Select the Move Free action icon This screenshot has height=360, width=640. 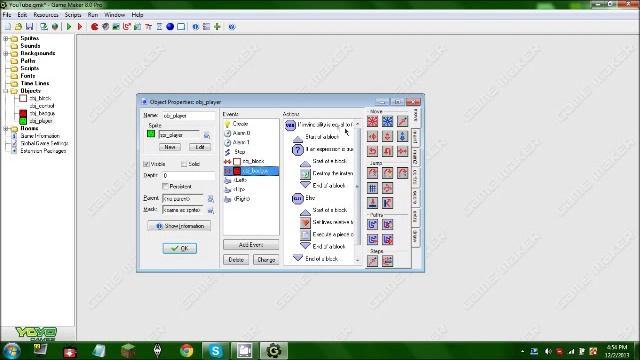[387, 121]
